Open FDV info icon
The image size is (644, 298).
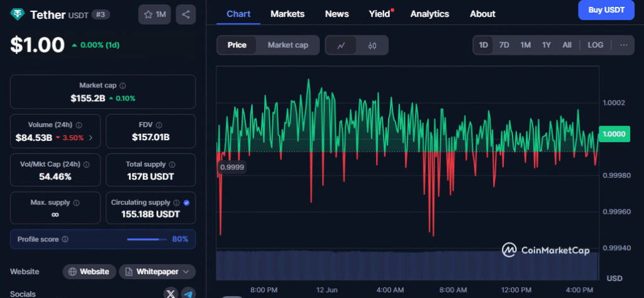159,124
